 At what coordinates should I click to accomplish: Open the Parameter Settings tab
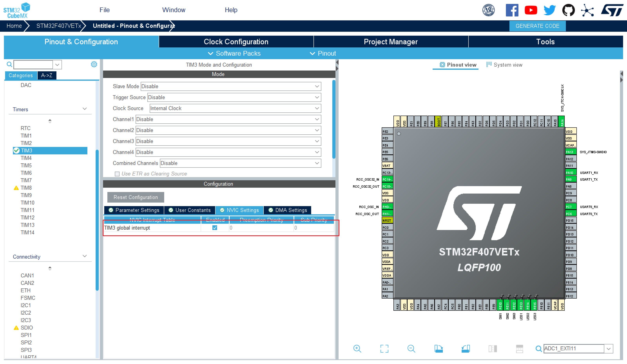pos(134,210)
